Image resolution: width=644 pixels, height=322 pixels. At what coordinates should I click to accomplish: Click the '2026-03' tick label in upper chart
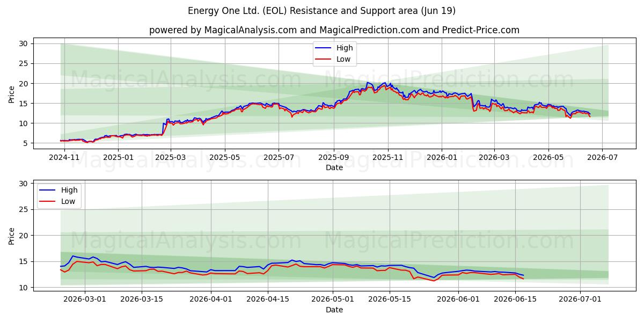click(494, 157)
